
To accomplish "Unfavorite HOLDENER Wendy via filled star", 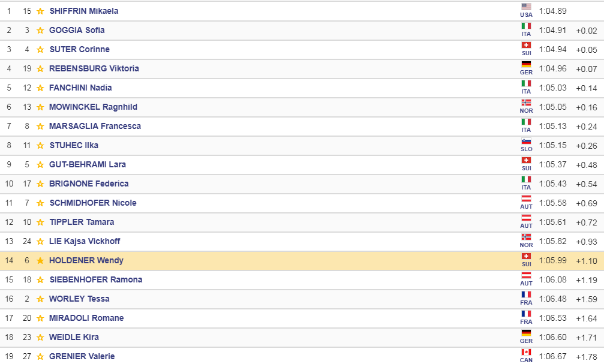I will pos(40,260).
